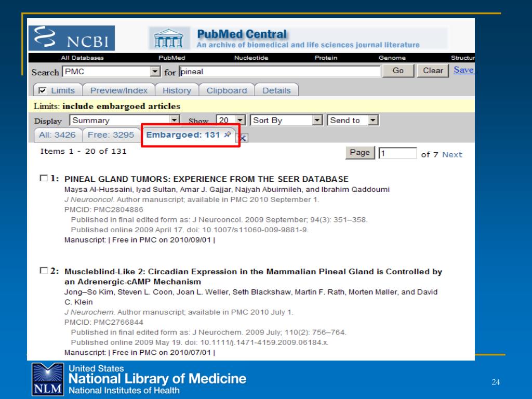
Task: Click the J Neurochem author manuscript line
Action: pos(179,312)
